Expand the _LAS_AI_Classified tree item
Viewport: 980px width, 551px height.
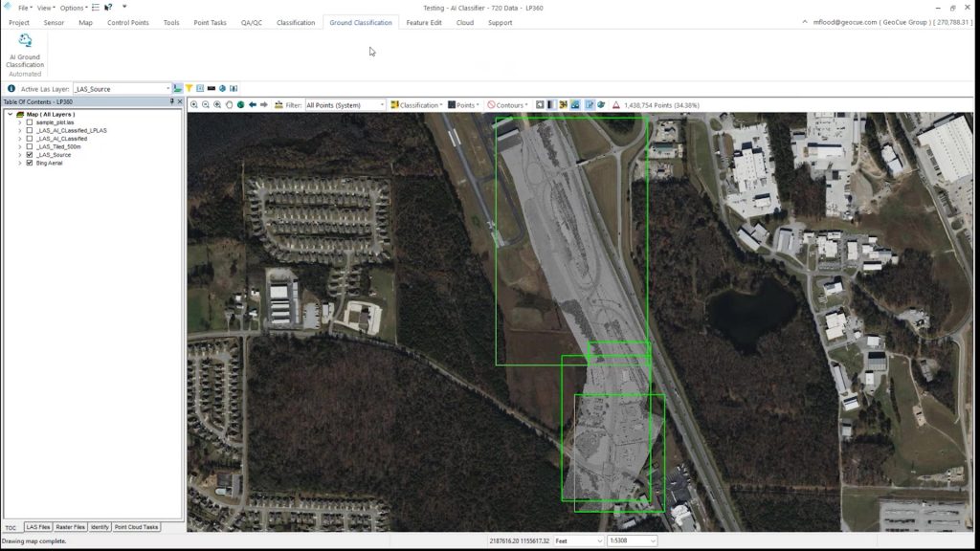(20, 139)
